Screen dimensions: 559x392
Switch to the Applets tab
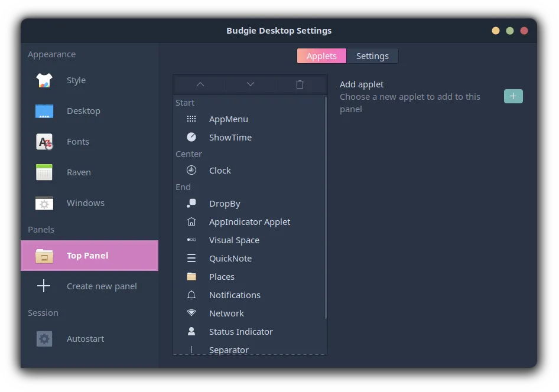point(321,56)
